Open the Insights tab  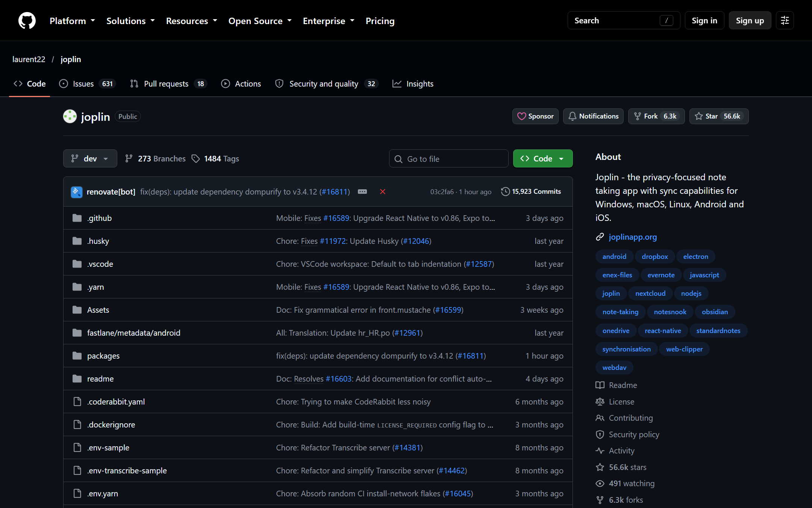point(413,84)
